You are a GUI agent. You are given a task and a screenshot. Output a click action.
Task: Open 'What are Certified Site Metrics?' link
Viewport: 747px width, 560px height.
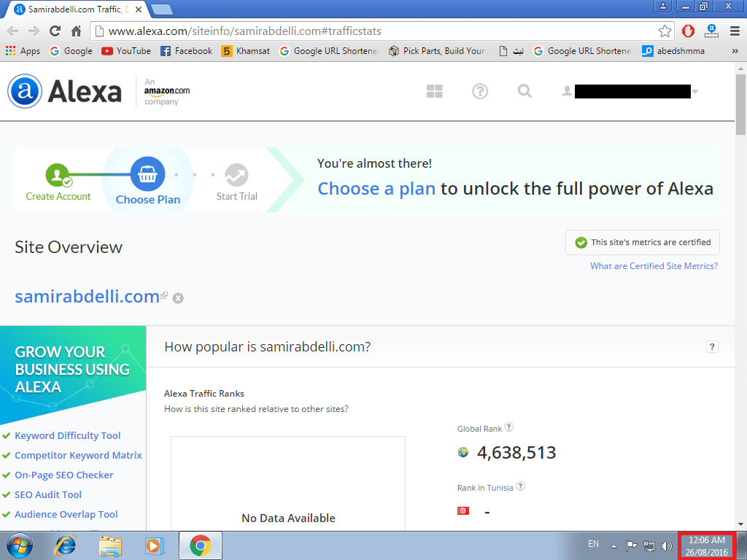[x=654, y=266]
